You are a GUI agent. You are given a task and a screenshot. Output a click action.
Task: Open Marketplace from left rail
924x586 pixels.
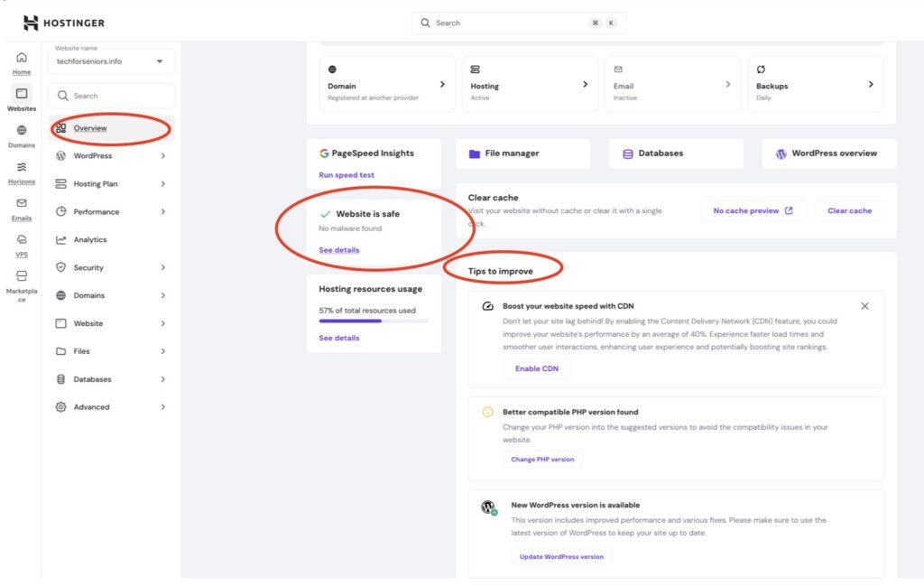[x=22, y=282]
